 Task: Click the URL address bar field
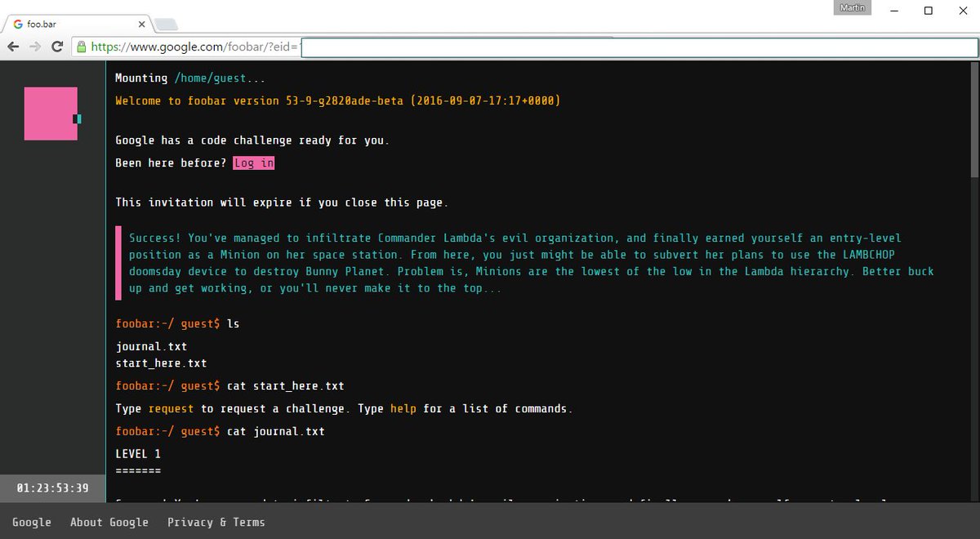(526, 47)
